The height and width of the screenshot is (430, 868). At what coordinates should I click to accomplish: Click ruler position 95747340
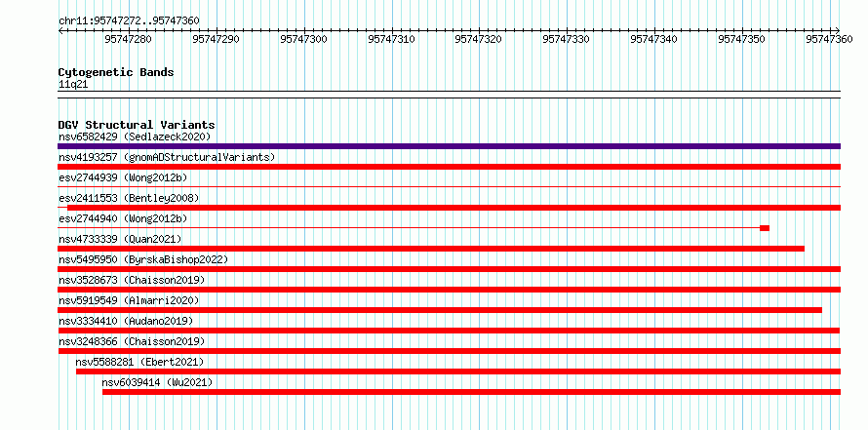pyautogui.click(x=653, y=39)
